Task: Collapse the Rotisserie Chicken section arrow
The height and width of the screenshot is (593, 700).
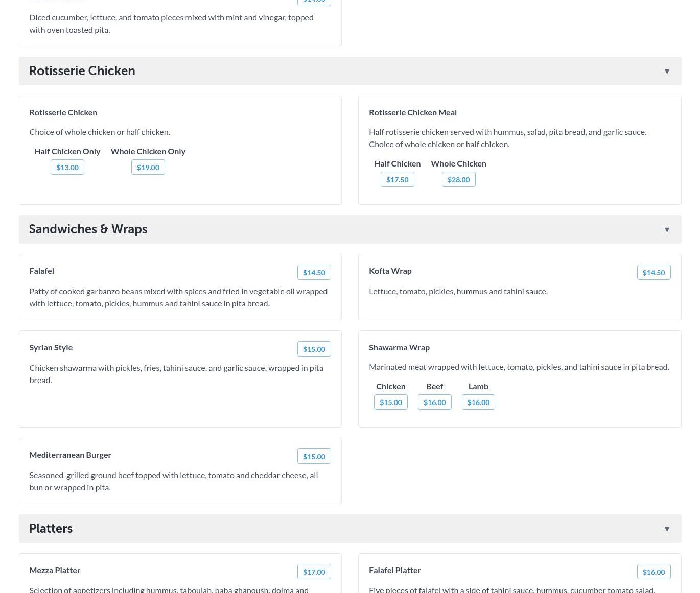Action: click(x=667, y=72)
